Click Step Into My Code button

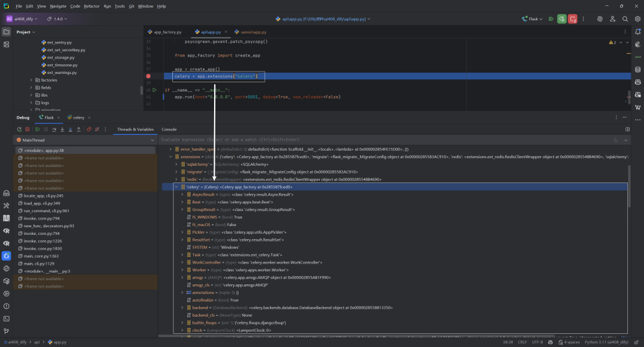[70, 129]
